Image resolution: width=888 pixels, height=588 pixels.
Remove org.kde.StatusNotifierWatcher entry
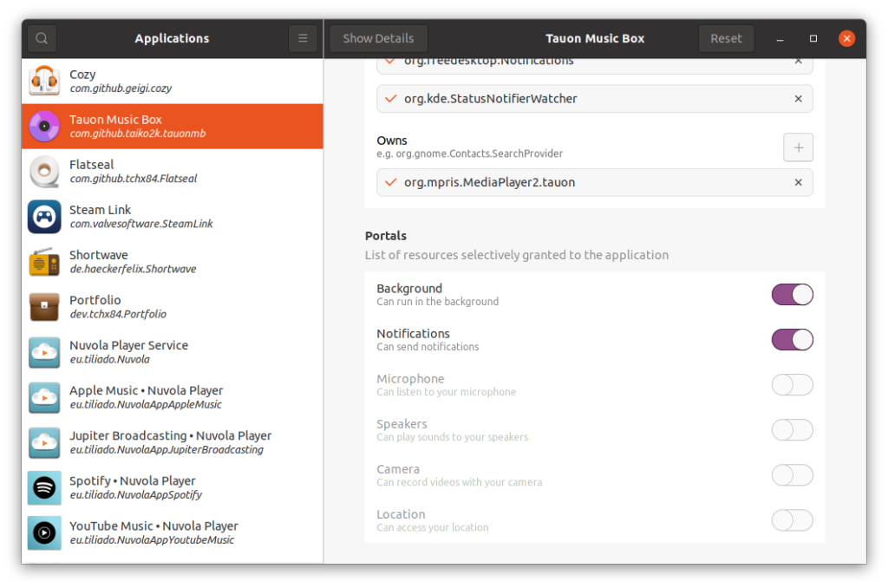798,99
